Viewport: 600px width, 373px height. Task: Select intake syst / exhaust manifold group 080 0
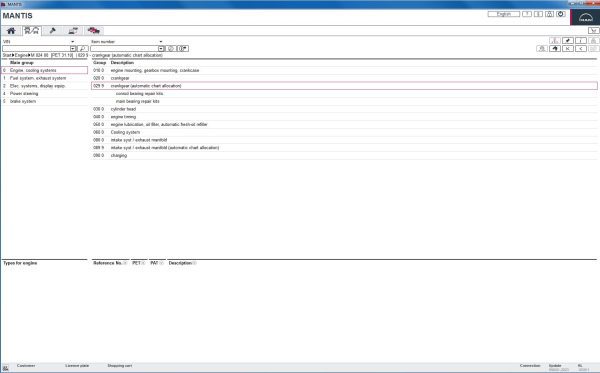[x=344, y=140]
